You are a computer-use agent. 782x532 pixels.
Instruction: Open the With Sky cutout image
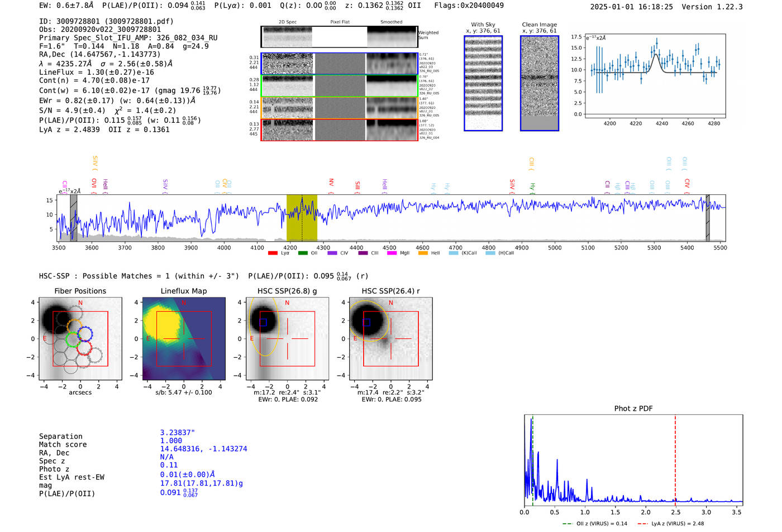point(483,83)
